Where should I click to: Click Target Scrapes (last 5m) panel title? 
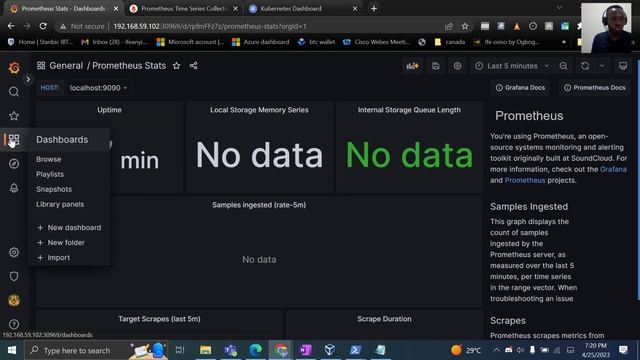coord(159,319)
